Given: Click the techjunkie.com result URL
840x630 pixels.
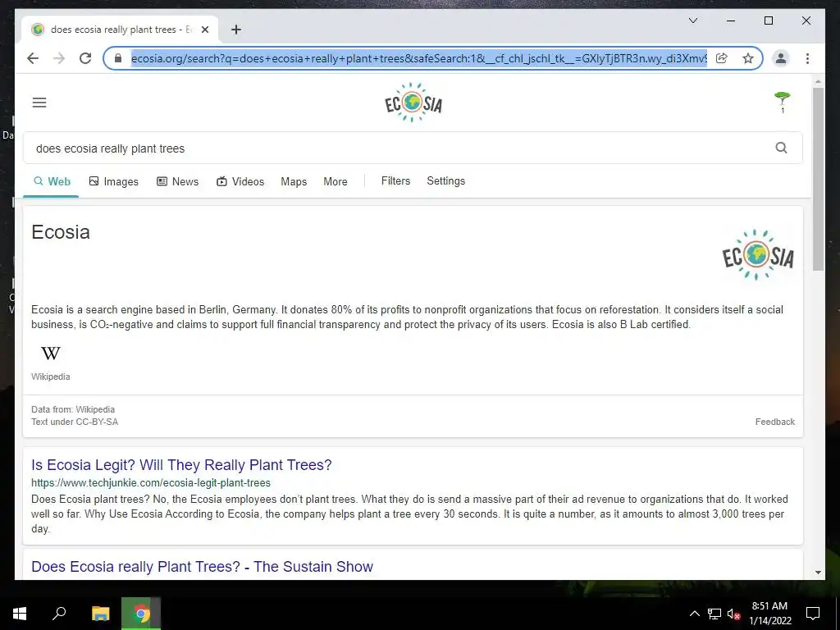Looking at the screenshot, I should pos(151,482).
